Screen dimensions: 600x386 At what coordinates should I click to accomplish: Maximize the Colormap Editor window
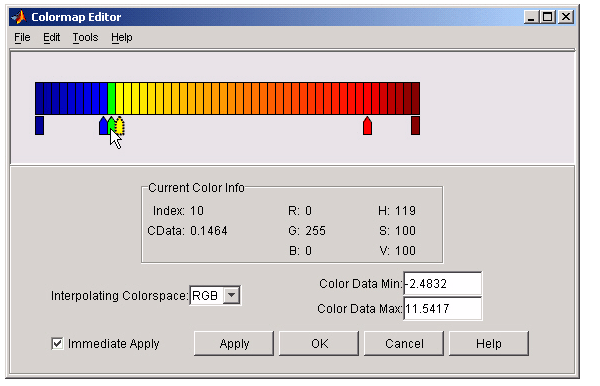(x=548, y=17)
